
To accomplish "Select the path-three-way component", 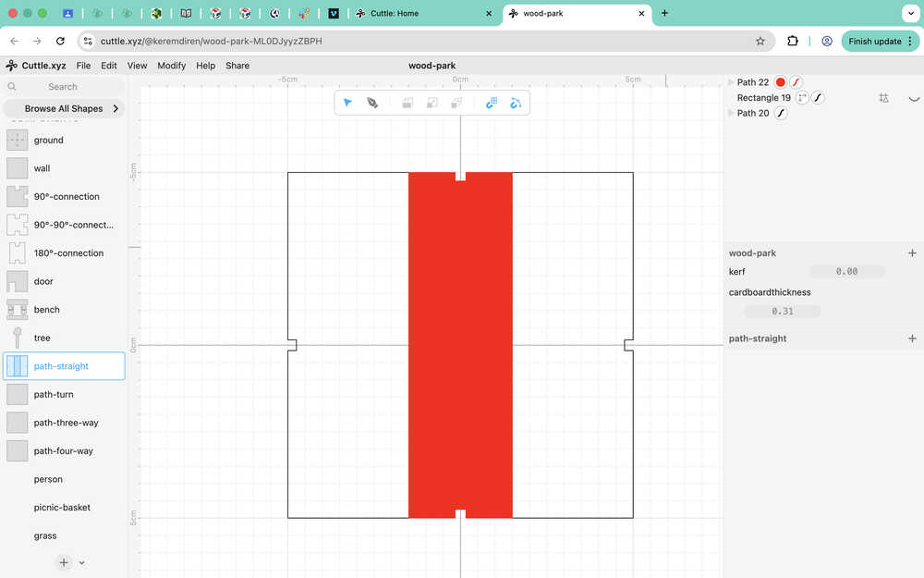I will [64, 423].
